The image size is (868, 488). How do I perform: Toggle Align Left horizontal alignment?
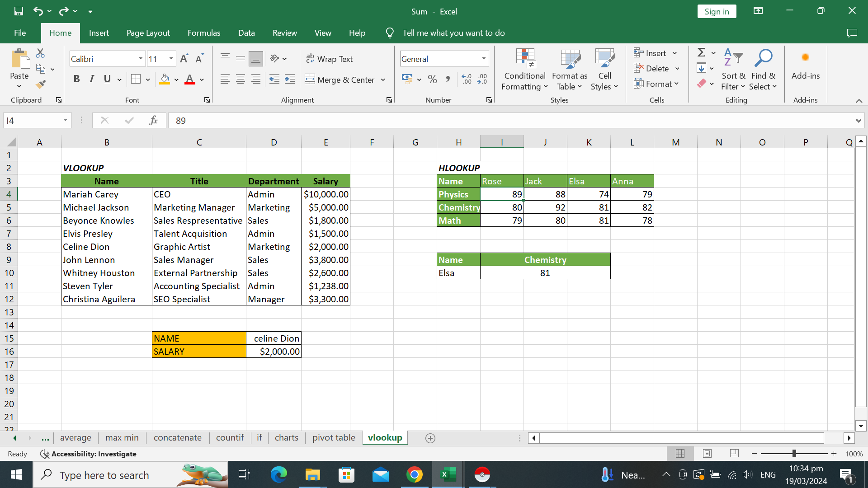coord(225,80)
